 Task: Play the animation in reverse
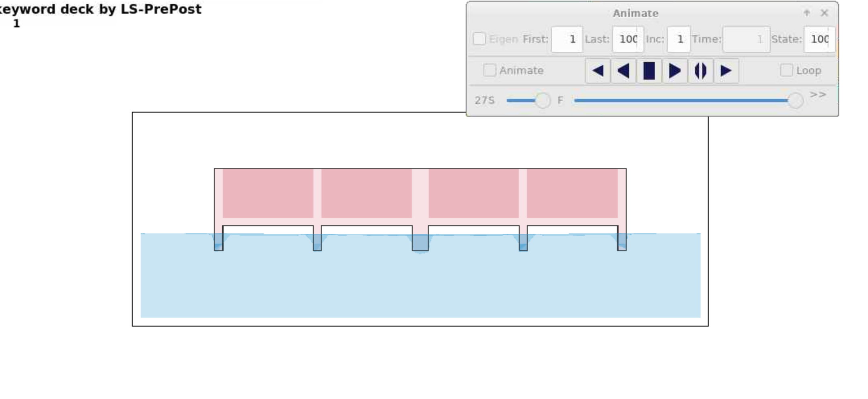(623, 71)
